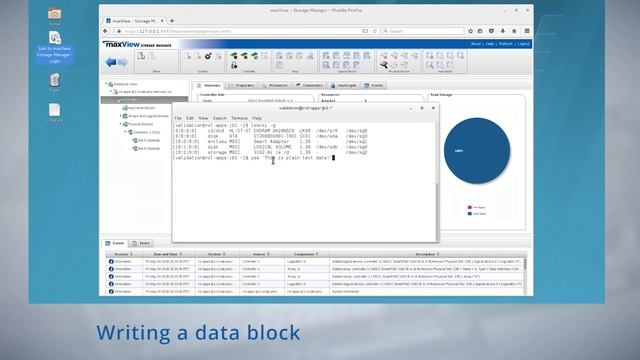Open the maxCrypto tab
Image resolution: width=640 pixels, height=360 pixels.
(x=344, y=85)
